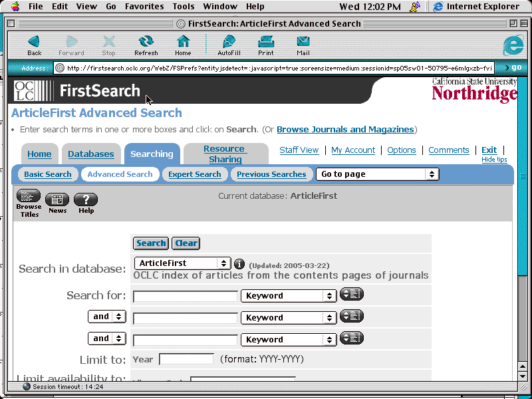Open the Comments link
This screenshot has height=399, width=532.
(448, 150)
